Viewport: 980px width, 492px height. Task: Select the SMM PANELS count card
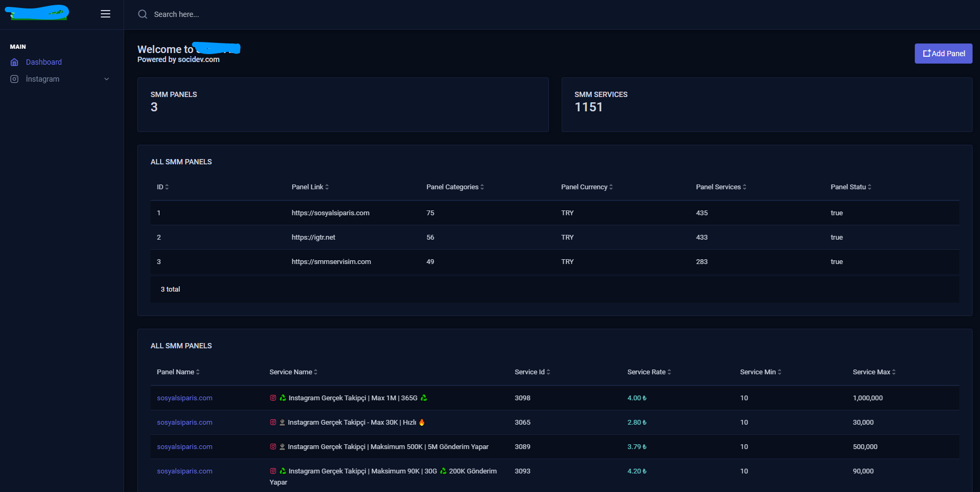343,104
